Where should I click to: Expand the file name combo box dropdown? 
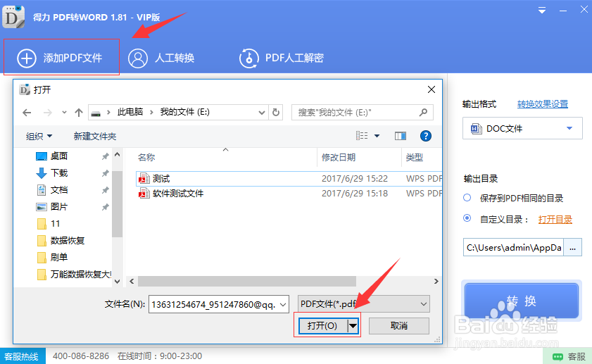283,304
